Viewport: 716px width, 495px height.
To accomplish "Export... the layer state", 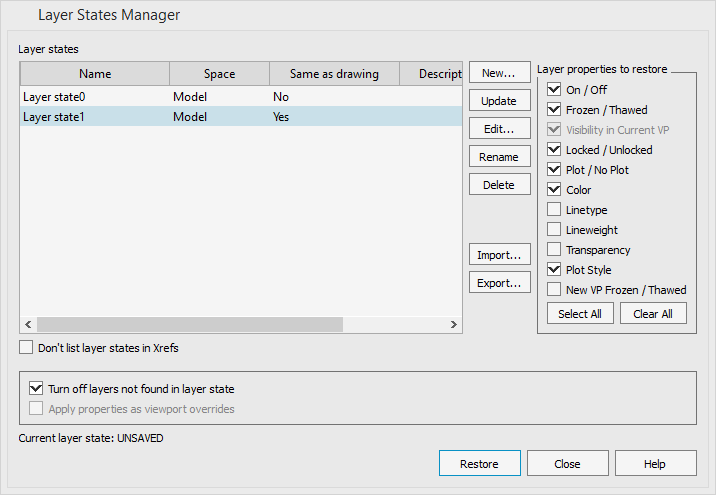I will point(499,283).
